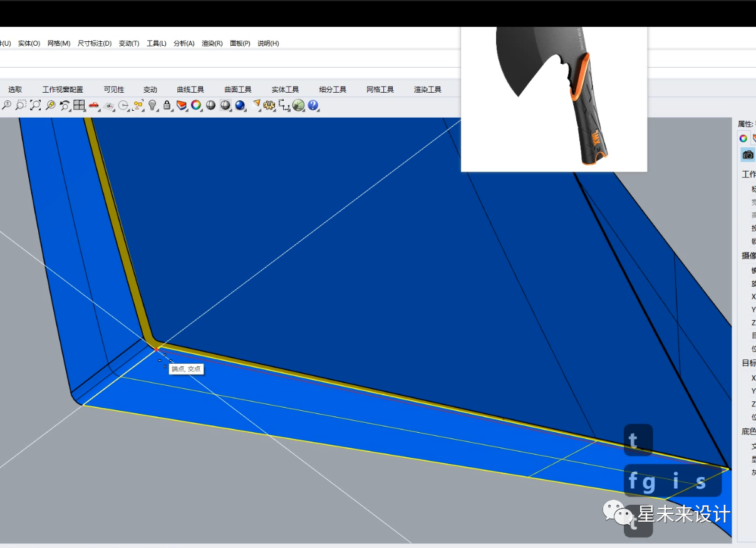
Task: Open the 变动(T) menu
Action: click(x=129, y=43)
